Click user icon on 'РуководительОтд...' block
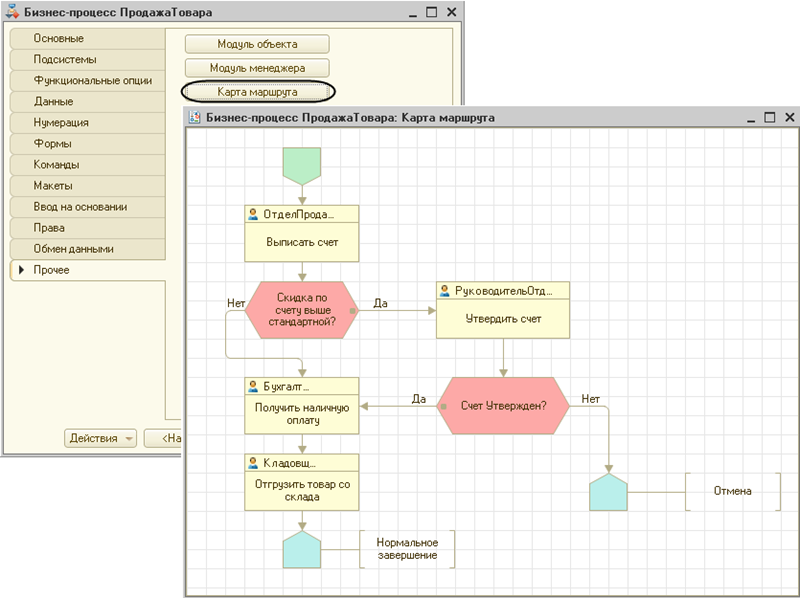The width and height of the screenshot is (800, 598). [445, 291]
